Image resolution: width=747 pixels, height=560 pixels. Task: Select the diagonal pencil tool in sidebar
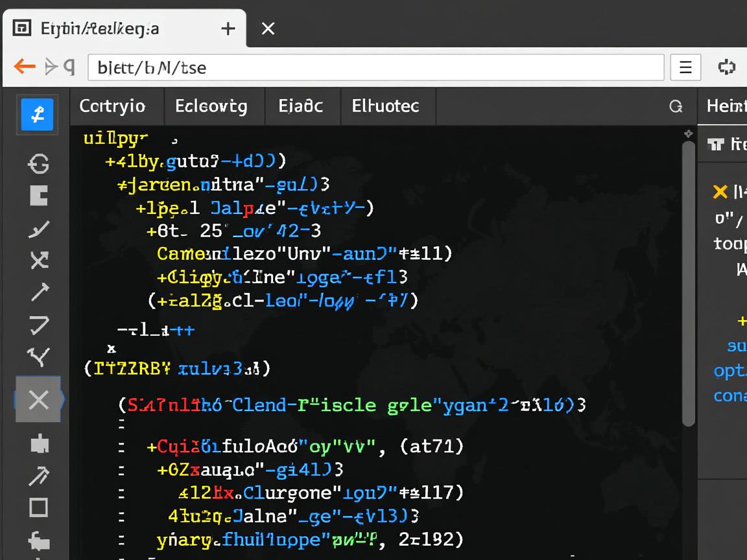coord(39,229)
